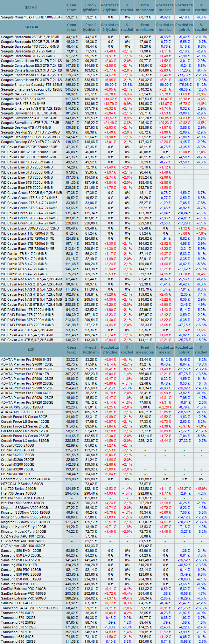Select Crucial BX200 960GB product name
Screen dimensions: 209x644
coord(17,455)
